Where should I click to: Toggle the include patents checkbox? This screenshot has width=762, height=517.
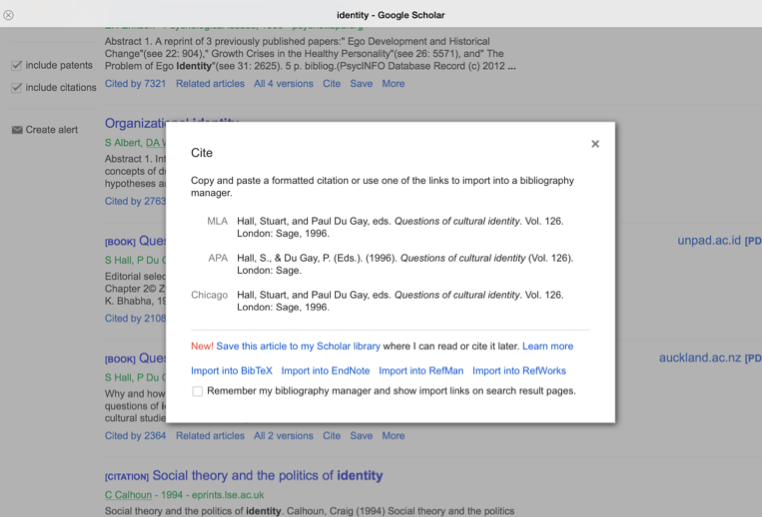point(16,66)
